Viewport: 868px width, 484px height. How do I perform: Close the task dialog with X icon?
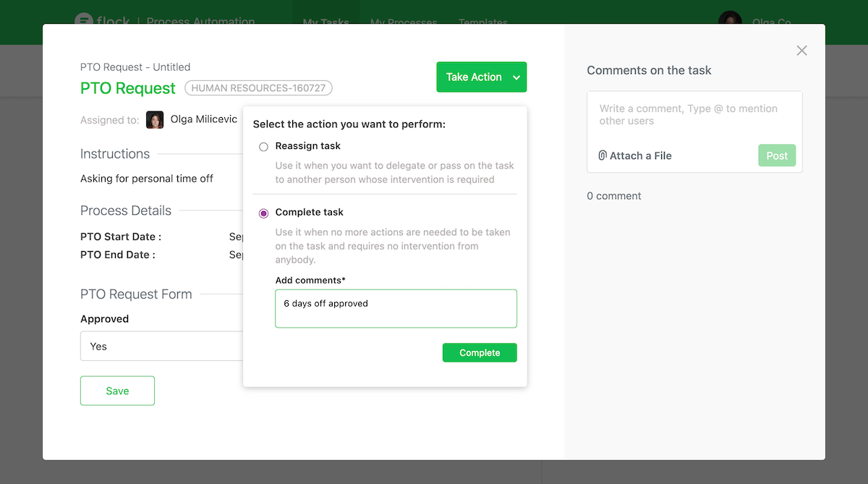coord(801,51)
